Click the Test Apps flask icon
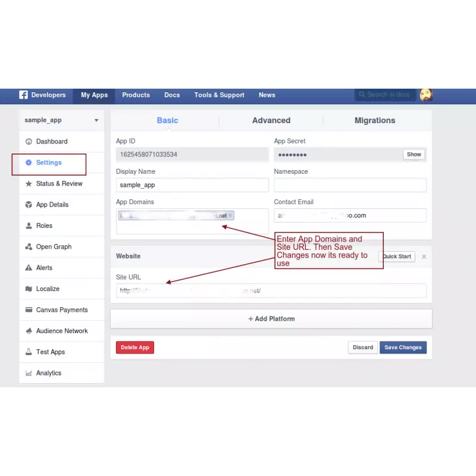This screenshot has width=476, height=476. (29, 352)
